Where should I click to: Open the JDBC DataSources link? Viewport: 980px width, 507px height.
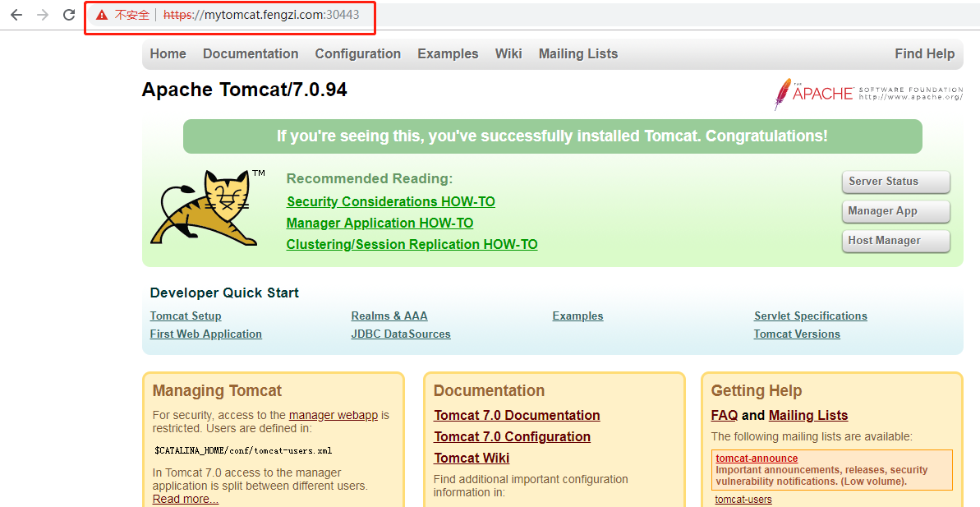pos(401,334)
